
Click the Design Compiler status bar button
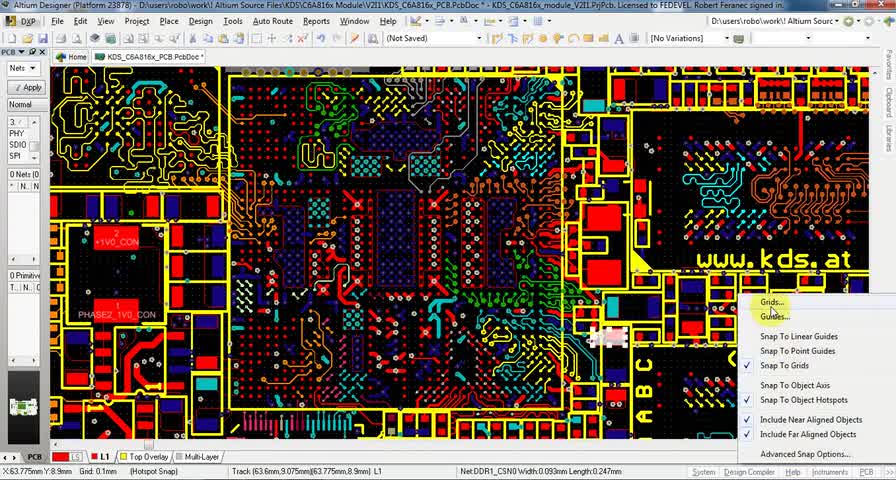click(749, 472)
